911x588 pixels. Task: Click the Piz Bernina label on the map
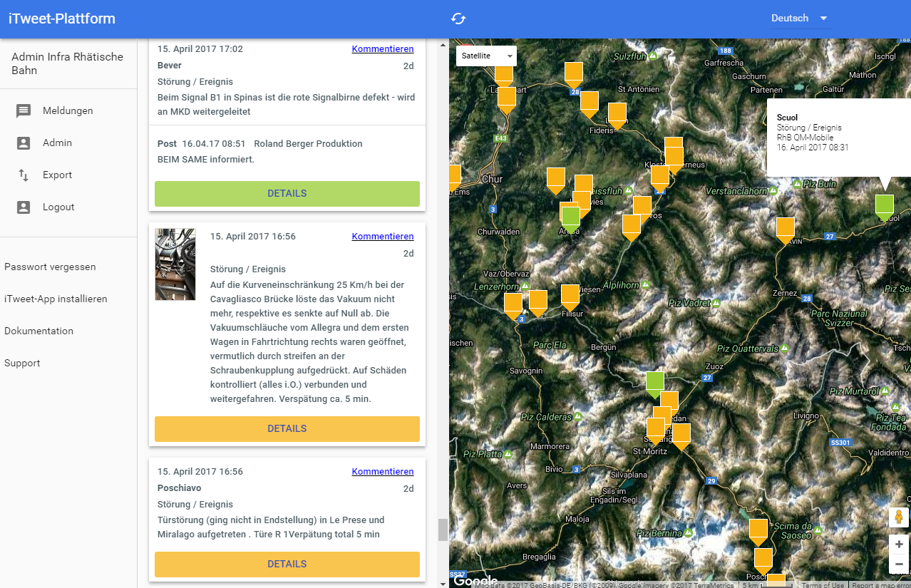[660, 533]
